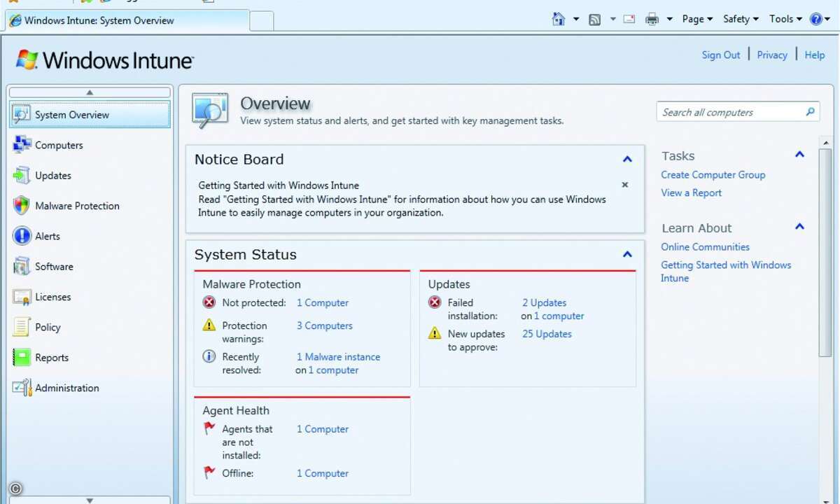This screenshot has width=840, height=504.
Task: Click View a Report link
Action: point(691,192)
